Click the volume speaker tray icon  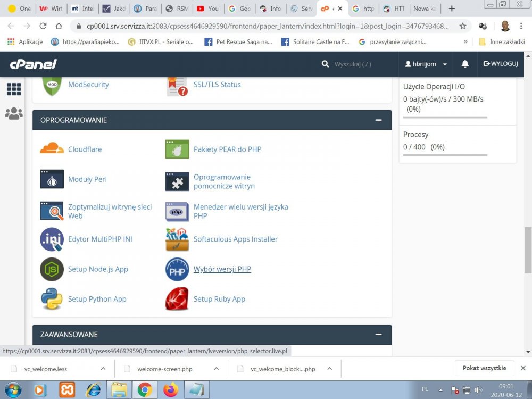[x=478, y=390]
